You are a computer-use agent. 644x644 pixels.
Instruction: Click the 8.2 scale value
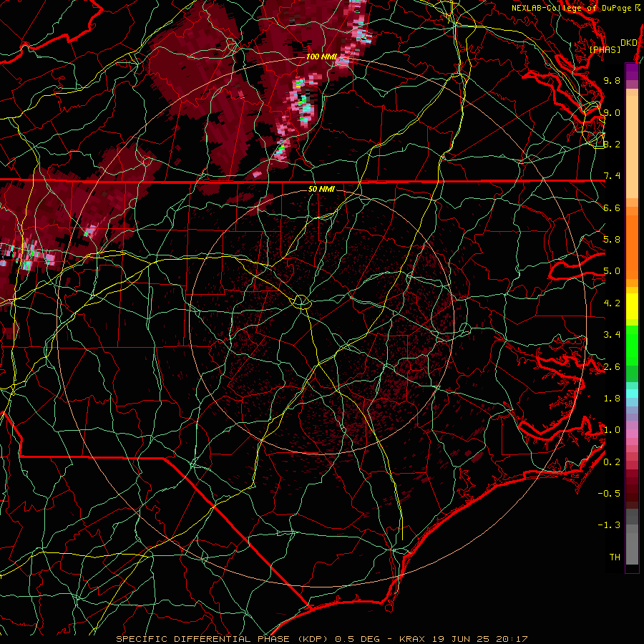coord(612,144)
